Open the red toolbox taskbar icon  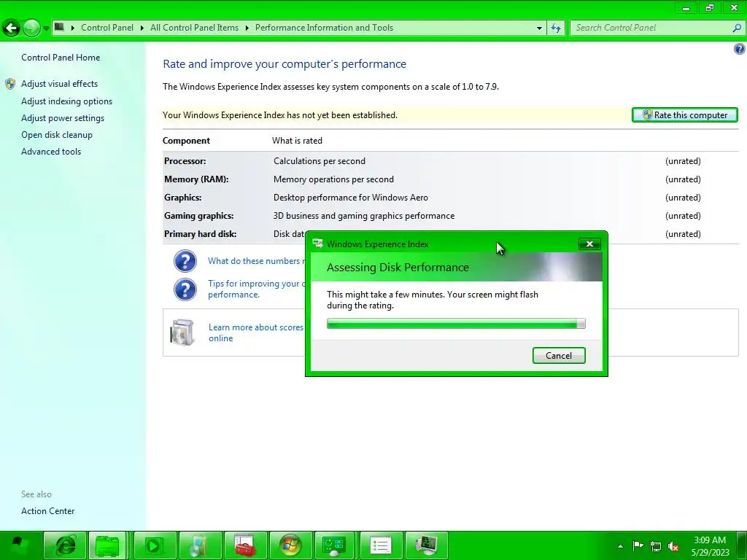pyautogui.click(x=245, y=545)
